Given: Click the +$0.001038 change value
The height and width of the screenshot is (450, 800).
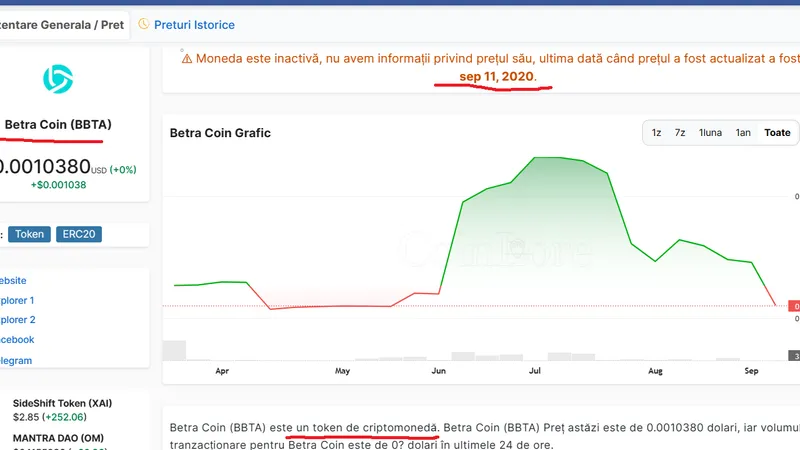Looking at the screenshot, I should (58, 185).
